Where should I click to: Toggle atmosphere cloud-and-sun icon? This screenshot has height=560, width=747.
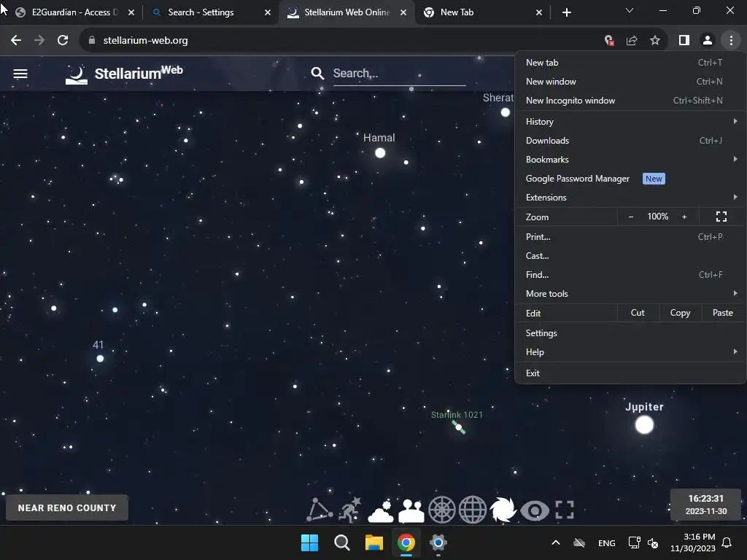click(381, 510)
